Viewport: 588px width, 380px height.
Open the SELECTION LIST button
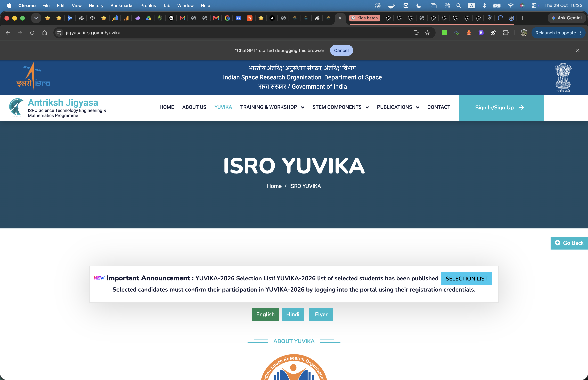click(467, 279)
